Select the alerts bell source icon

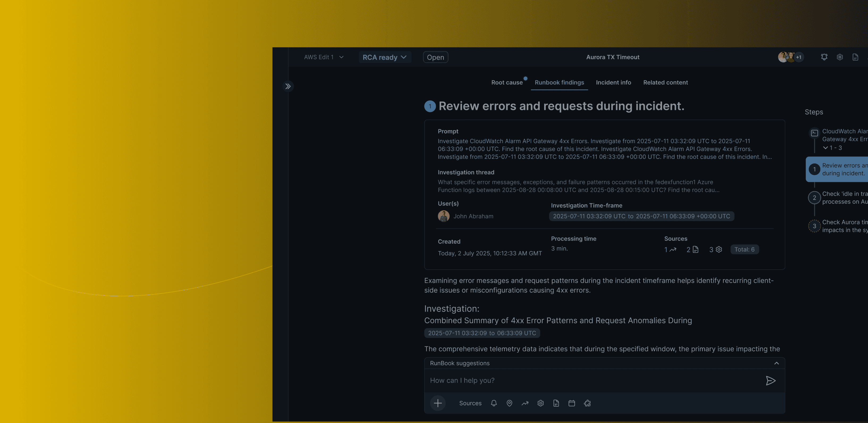(x=494, y=403)
